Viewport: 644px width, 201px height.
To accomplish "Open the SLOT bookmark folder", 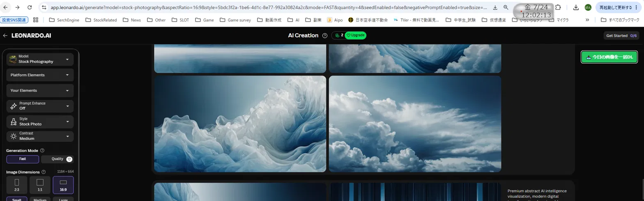I will pyautogui.click(x=180, y=20).
